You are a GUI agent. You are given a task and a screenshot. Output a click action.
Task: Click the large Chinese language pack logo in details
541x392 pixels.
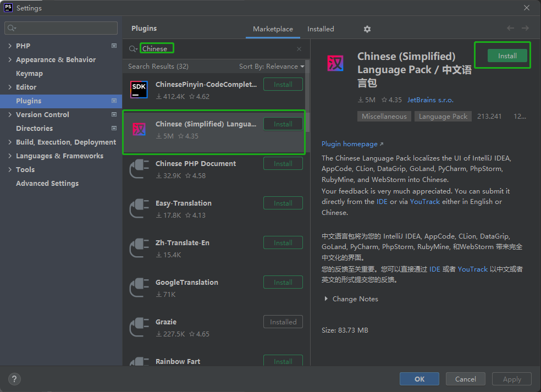[x=335, y=63]
